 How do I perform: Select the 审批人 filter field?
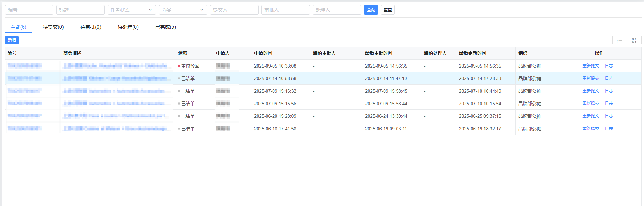coord(286,10)
